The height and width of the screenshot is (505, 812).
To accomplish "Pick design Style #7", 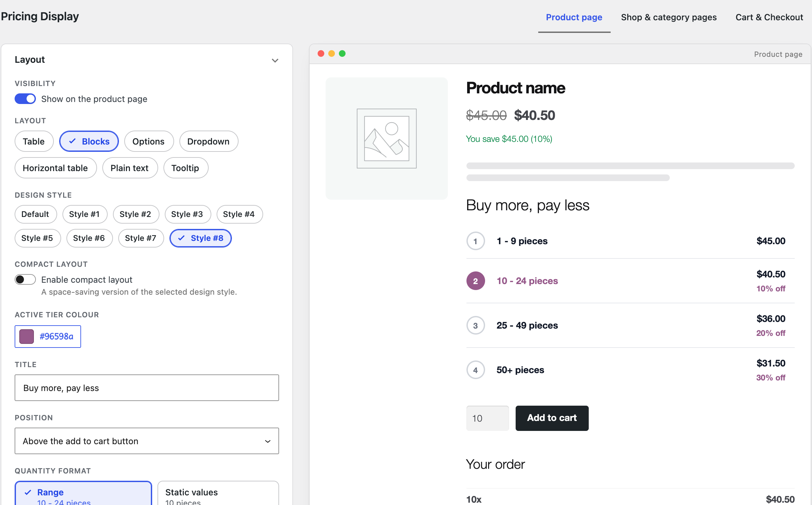I will point(141,238).
